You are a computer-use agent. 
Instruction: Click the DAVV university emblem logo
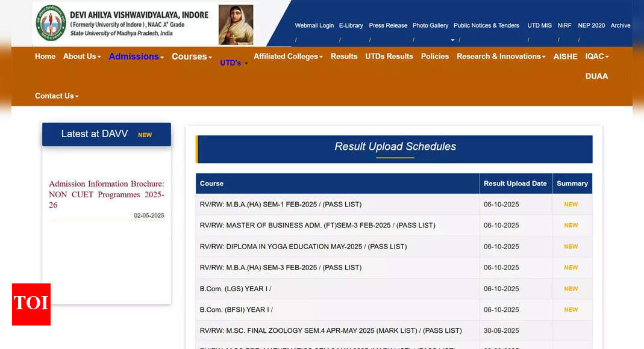51,23
